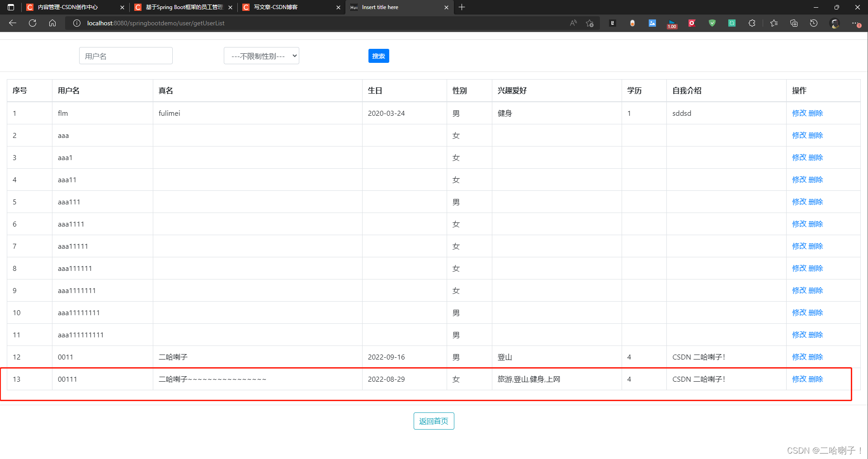Click the read aloud icon
This screenshot has width=868, height=459.
coord(573,23)
